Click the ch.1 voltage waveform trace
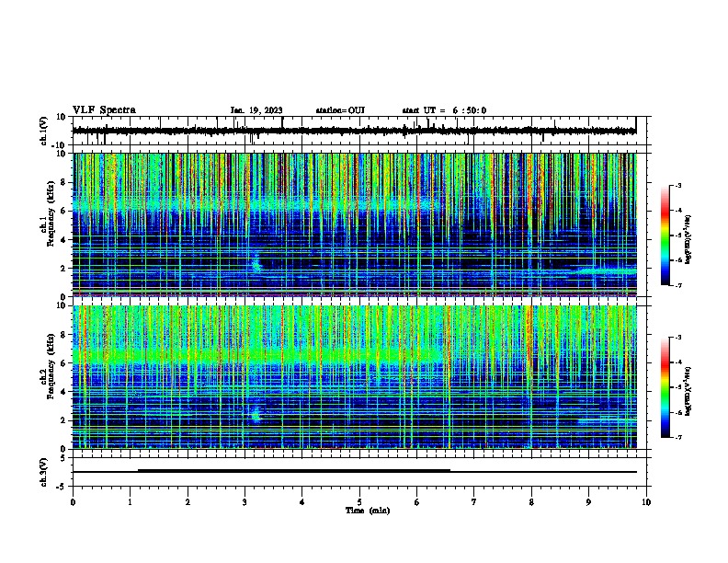The height and width of the screenshot is (563, 728). pos(354,131)
